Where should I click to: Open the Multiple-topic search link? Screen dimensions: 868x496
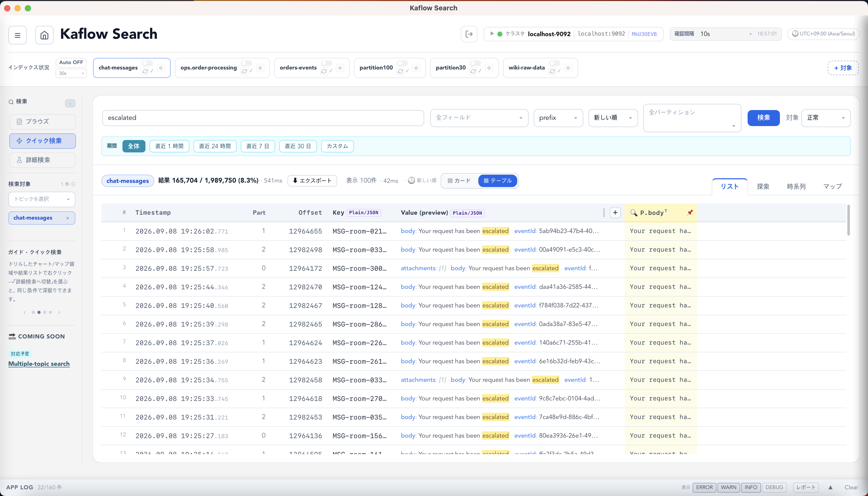pos(39,364)
